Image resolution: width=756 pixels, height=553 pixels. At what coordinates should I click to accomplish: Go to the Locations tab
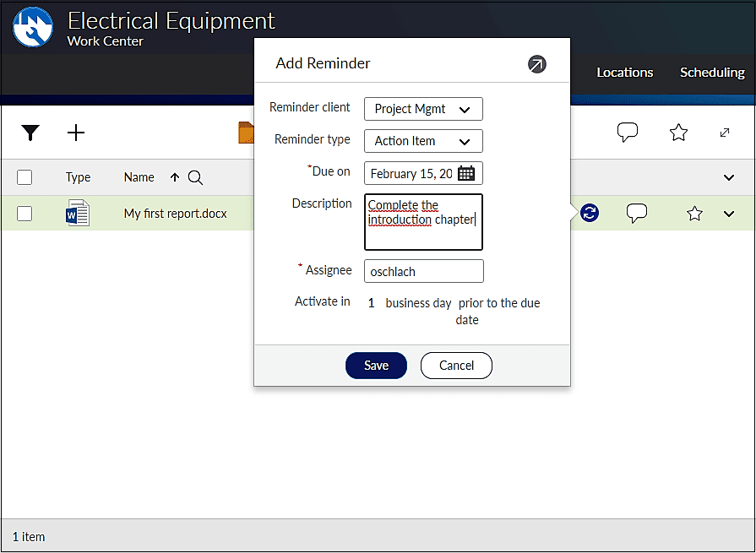pos(624,73)
